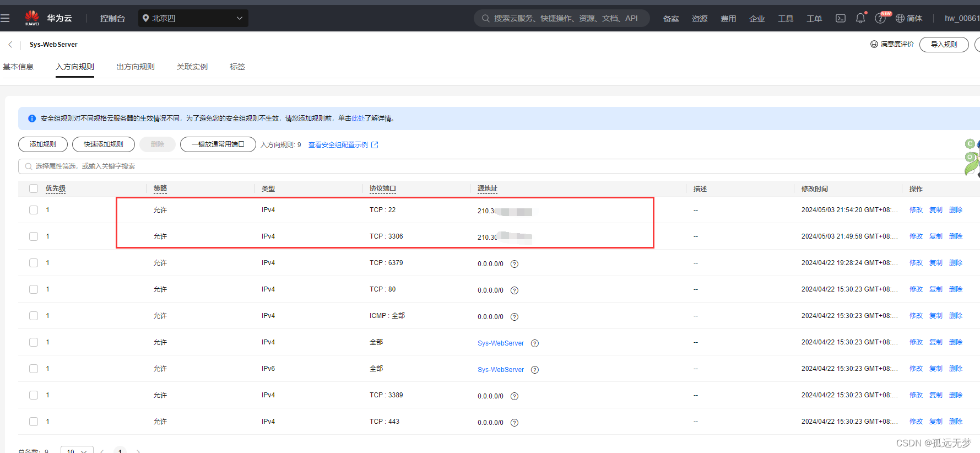Click the 快速添加规则 button
This screenshot has width=980, height=453.
[104, 144]
